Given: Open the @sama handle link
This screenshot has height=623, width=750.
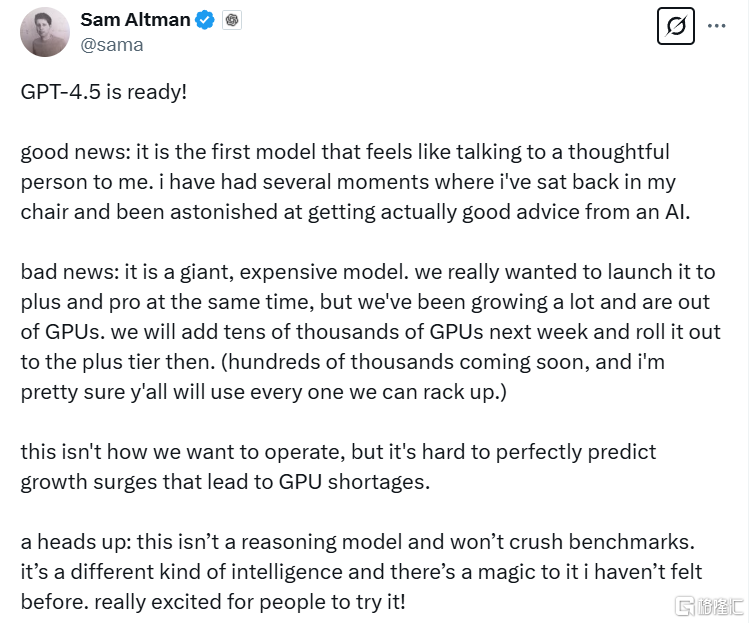Looking at the screenshot, I should [112, 45].
